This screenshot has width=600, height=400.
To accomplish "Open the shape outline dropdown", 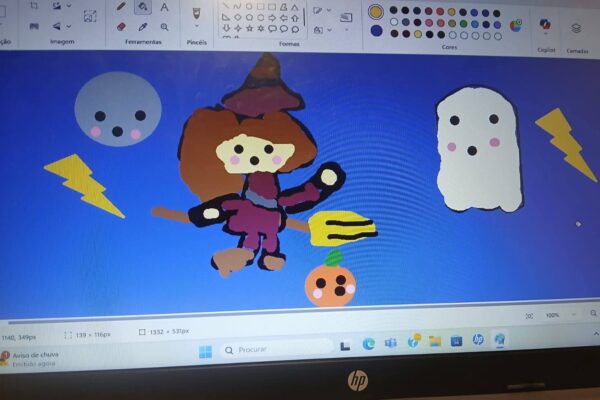I will click(x=322, y=11).
